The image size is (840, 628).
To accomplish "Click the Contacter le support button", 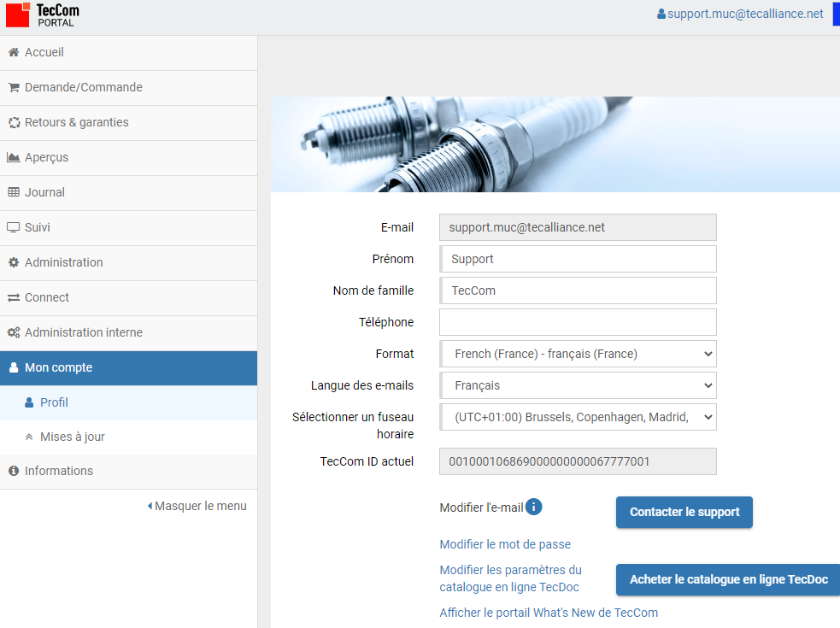I will tap(684, 512).
